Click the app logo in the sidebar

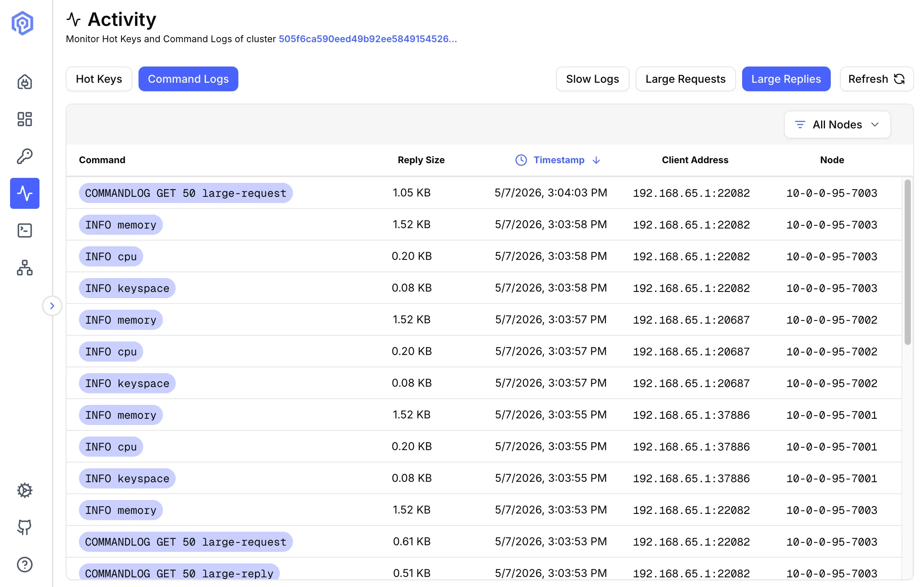22,23
